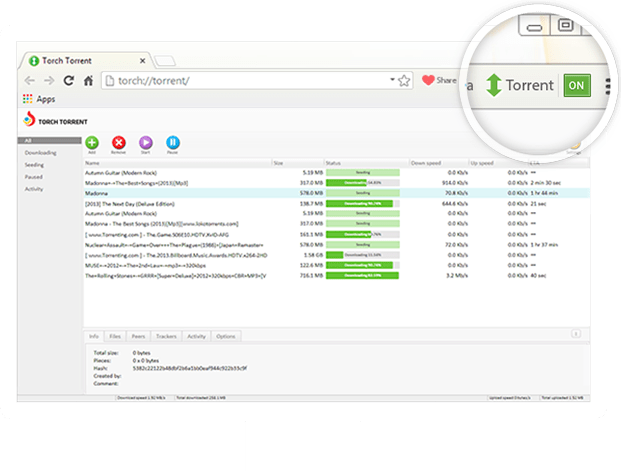621x471 pixels.
Task: Click the magnified minimize window button
Action: pyautogui.click(x=534, y=26)
